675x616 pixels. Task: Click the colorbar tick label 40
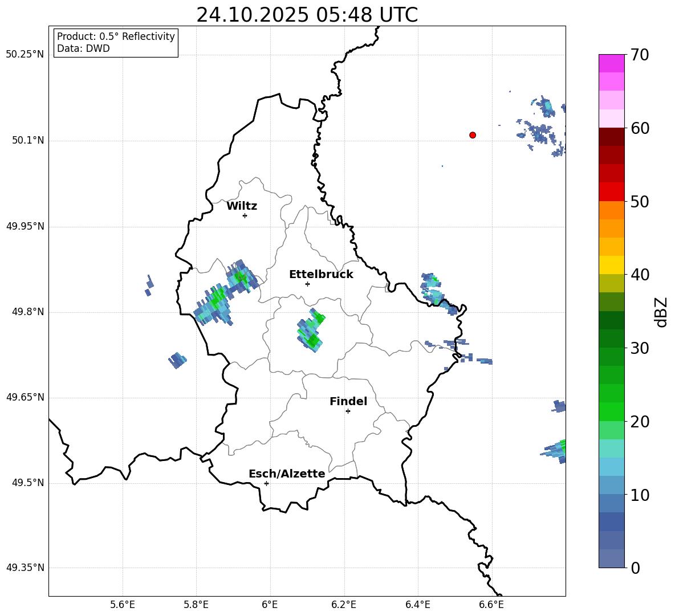(640, 275)
